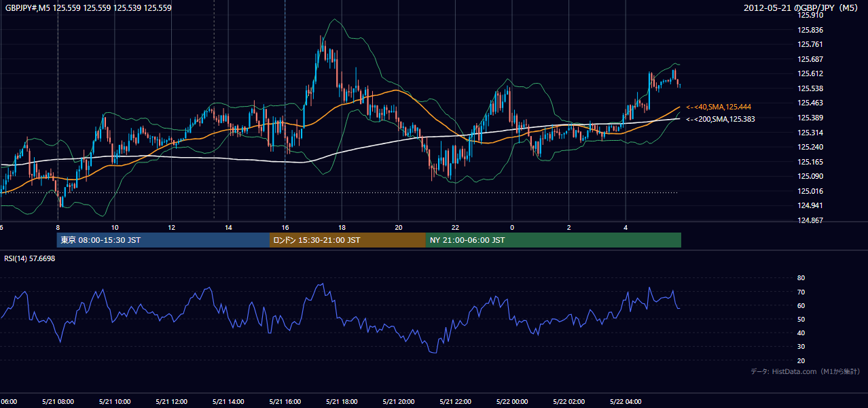Select the NY 21:00-06:00 JST session bar
This screenshot has height=408, width=868.
tap(554, 240)
